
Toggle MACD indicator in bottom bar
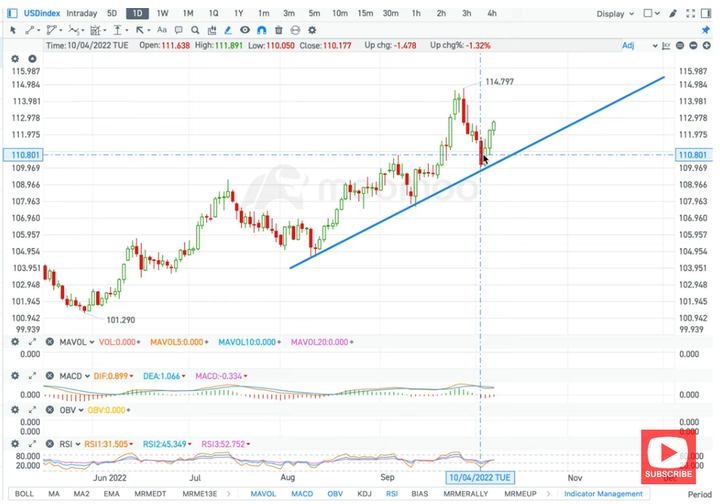click(302, 494)
